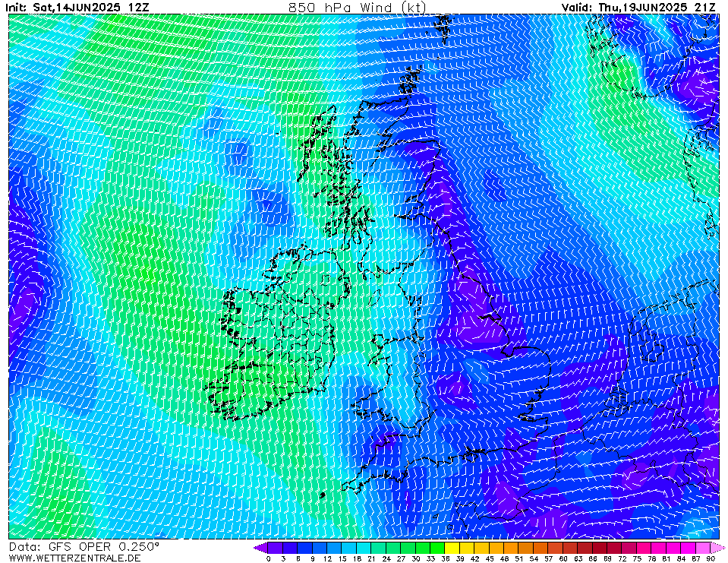Select the light blue swatch between 12 and 15
This screenshot has width=728, height=563.
[334, 548]
